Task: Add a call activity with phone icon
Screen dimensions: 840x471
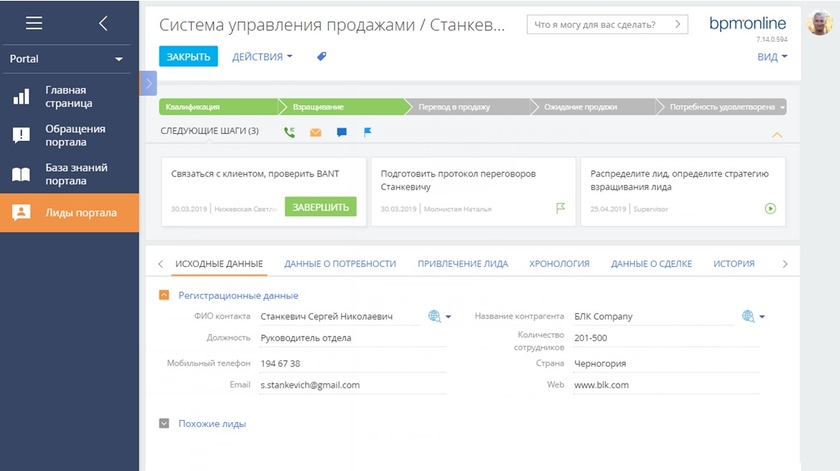Action: (x=290, y=131)
